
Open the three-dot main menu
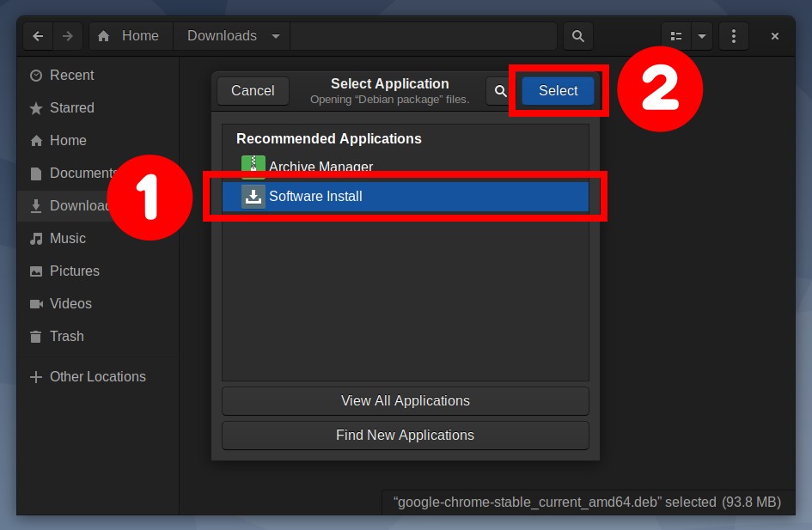click(x=733, y=36)
